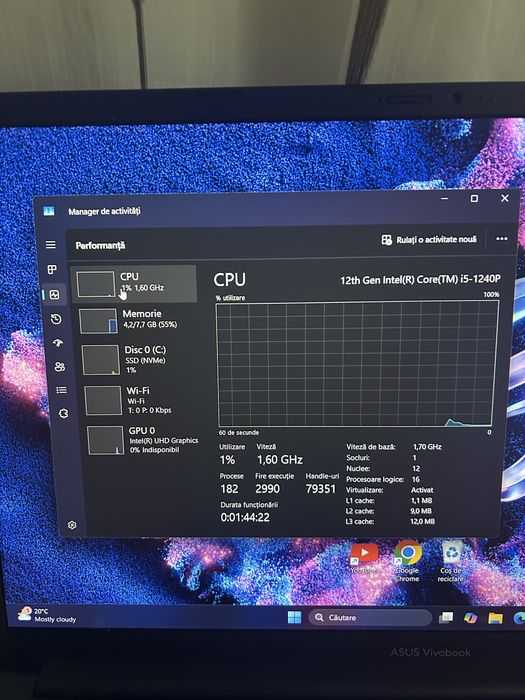Image resolution: width=525 pixels, height=700 pixels.
Task: Click the Procesoare logice 16 value
Action: click(x=416, y=479)
